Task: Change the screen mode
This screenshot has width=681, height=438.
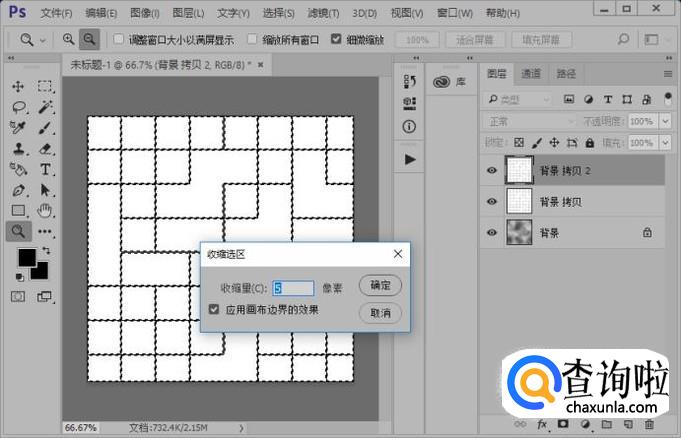Action: 44,297
